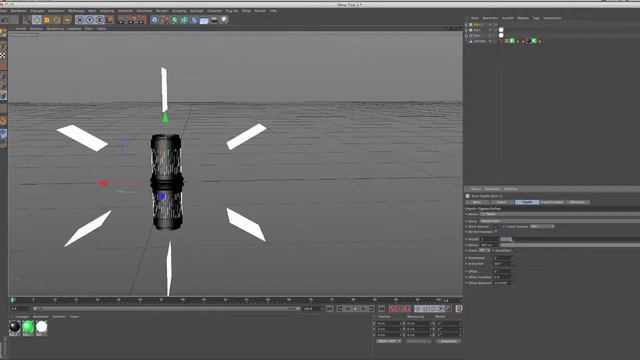
Task: Click the make editable icon in left sidebar
Action: (x=3, y=33)
